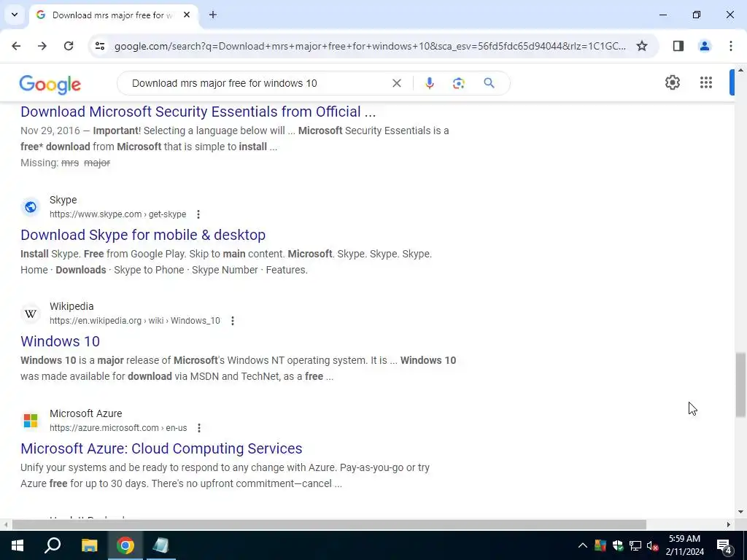The image size is (747, 560).
Task: Click the Google logo
Action: (50, 85)
